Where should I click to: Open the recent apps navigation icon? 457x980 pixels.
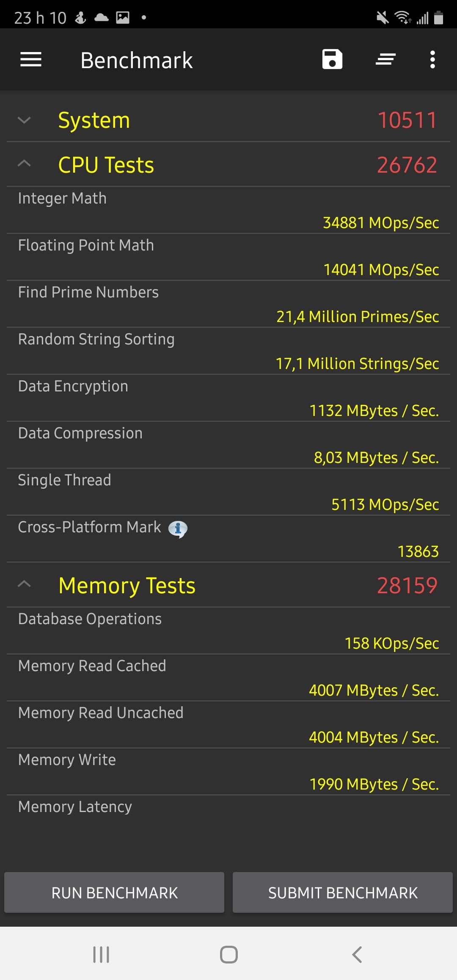(101, 955)
